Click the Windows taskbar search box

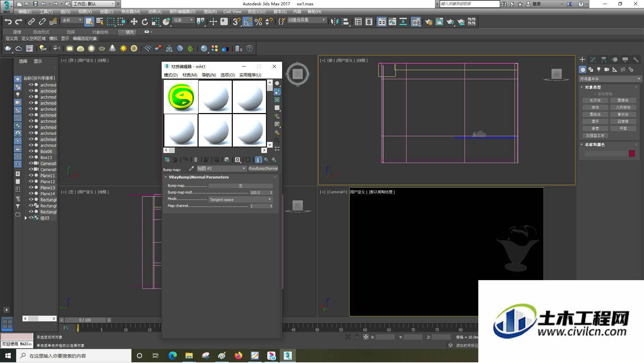click(x=74, y=356)
